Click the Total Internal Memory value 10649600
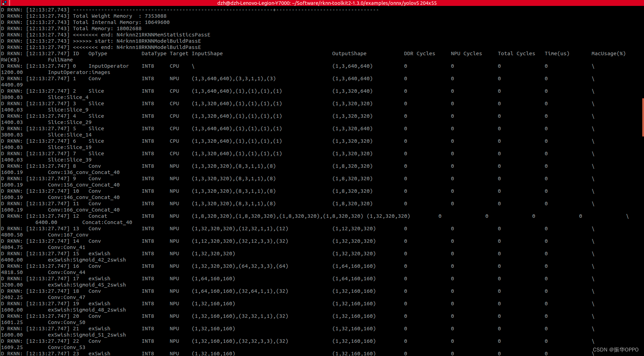The height and width of the screenshot is (356, 644). click(157, 22)
